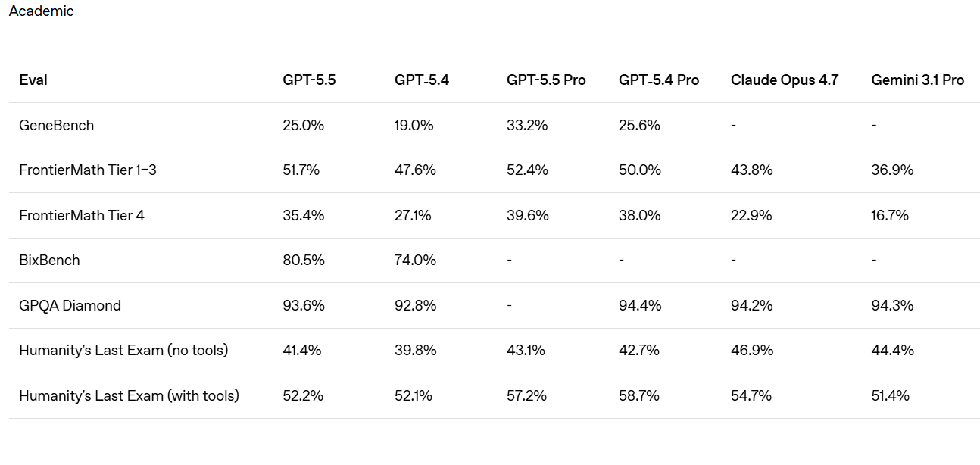
Task: Select the GPT-5.5 column header
Action: (x=309, y=80)
